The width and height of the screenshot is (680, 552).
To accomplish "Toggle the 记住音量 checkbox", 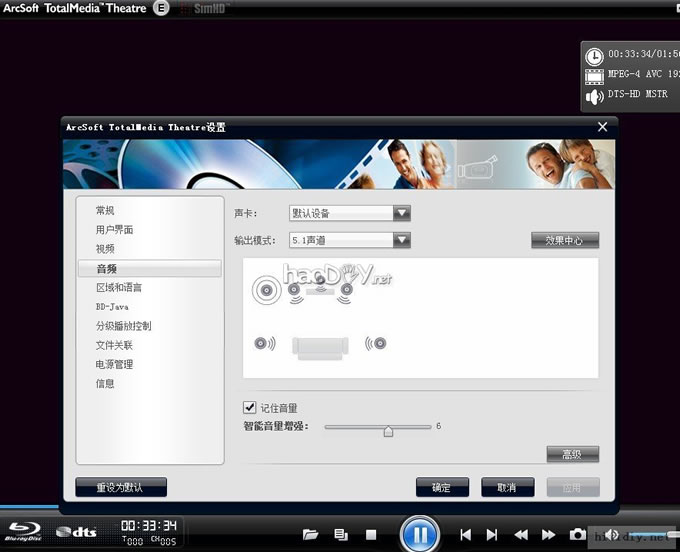I will tap(250, 408).
